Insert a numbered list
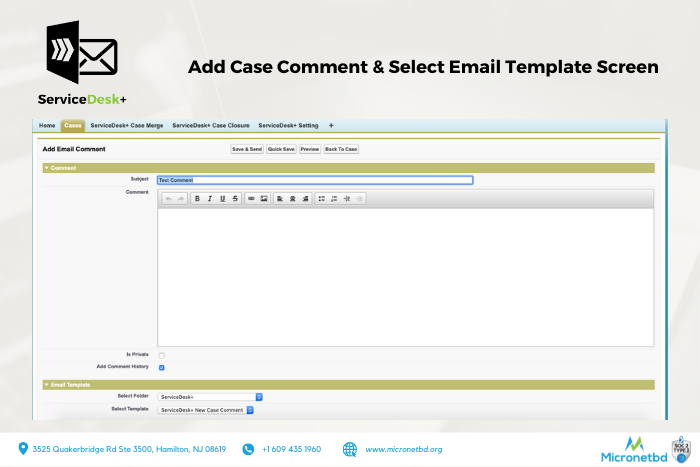The width and height of the screenshot is (700, 467). (x=334, y=198)
